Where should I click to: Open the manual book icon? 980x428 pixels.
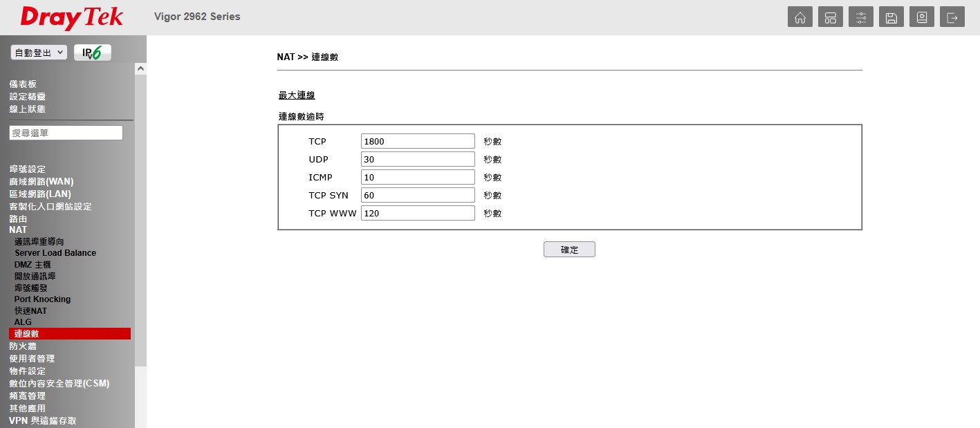pyautogui.click(x=921, y=17)
